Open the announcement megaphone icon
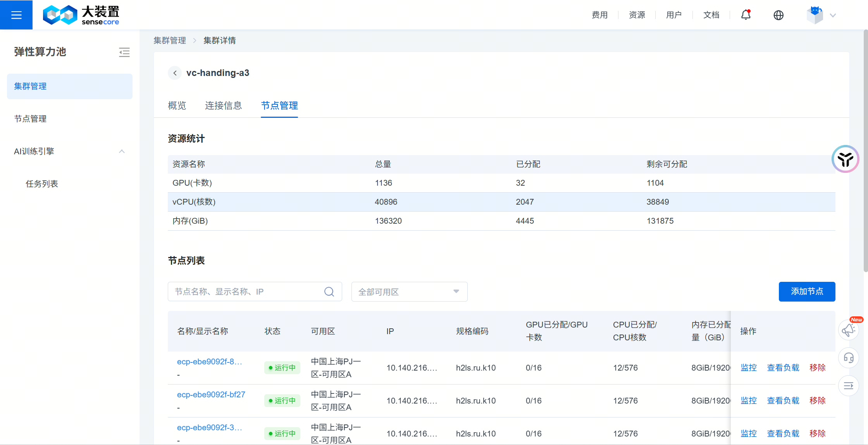This screenshot has width=868, height=445. pyautogui.click(x=848, y=330)
